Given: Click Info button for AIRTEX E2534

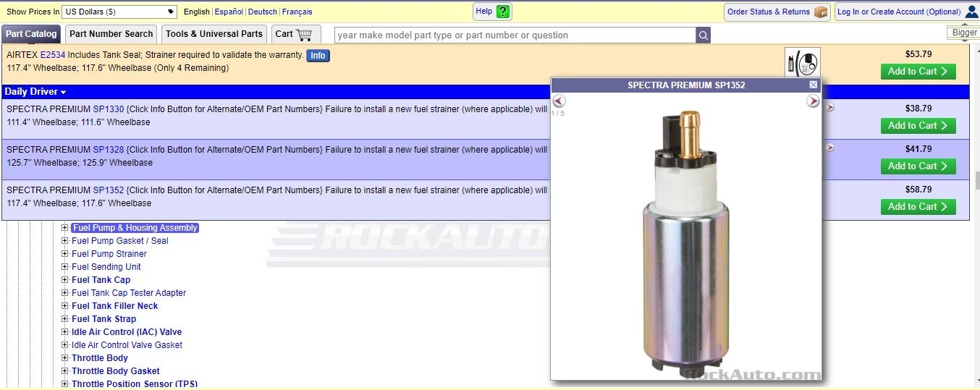Looking at the screenshot, I should (318, 56).
